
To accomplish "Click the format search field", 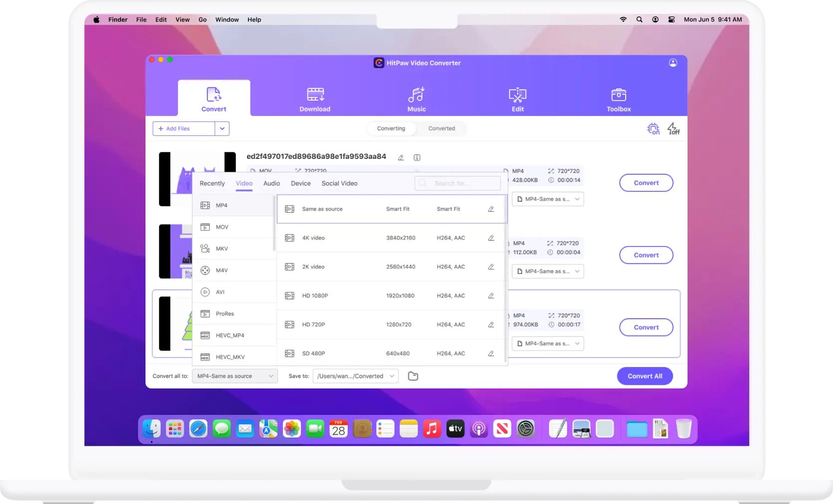I will pyautogui.click(x=457, y=183).
